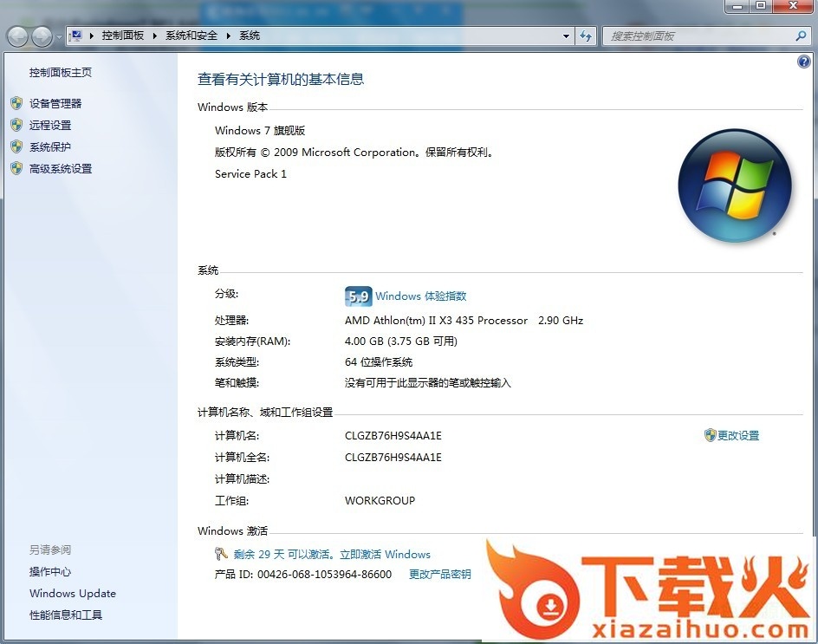
Task: Open Windows Update under 另请参阅
Action: (73, 594)
